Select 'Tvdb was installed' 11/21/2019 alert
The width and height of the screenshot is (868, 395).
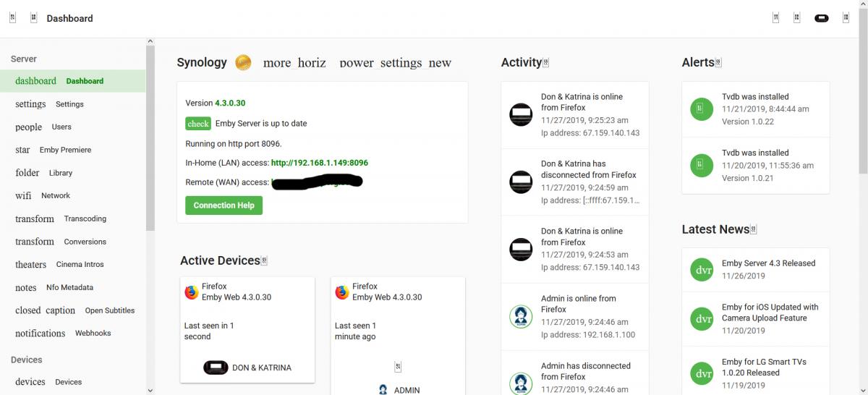tap(756, 109)
